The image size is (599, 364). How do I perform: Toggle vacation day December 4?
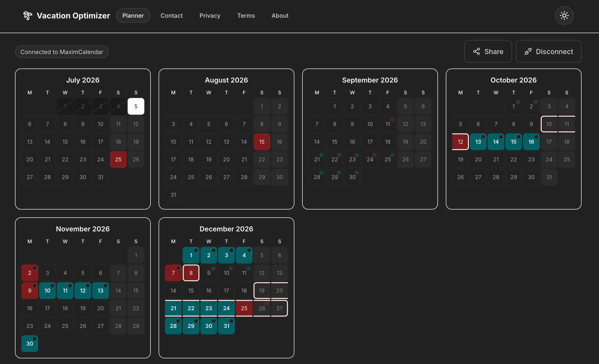click(244, 255)
